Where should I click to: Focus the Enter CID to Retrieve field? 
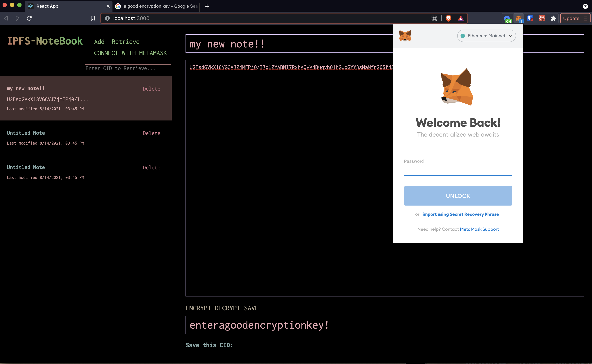(128, 68)
